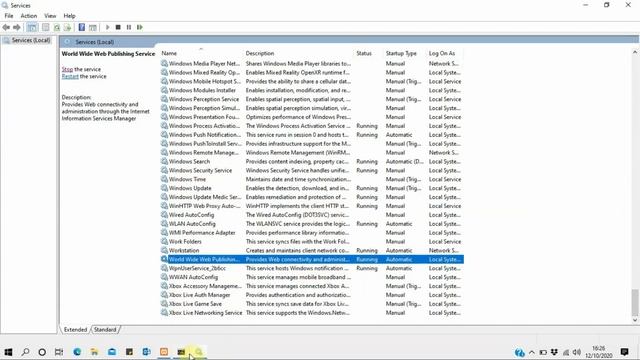640x360 pixels.
Task: Select the Xbox Live Auth Manager row
Action: (x=312, y=295)
